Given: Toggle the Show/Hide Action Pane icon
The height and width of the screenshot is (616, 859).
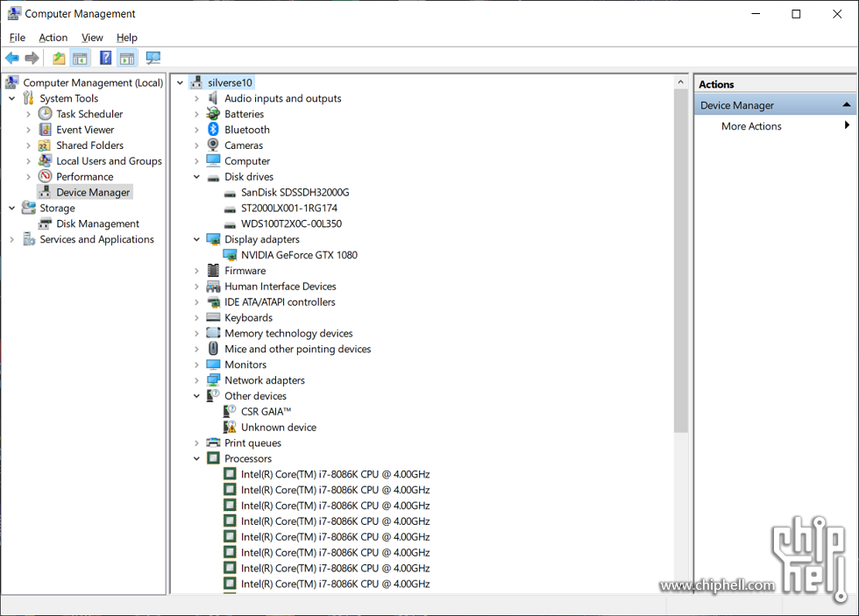Looking at the screenshot, I should coord(127,58).
